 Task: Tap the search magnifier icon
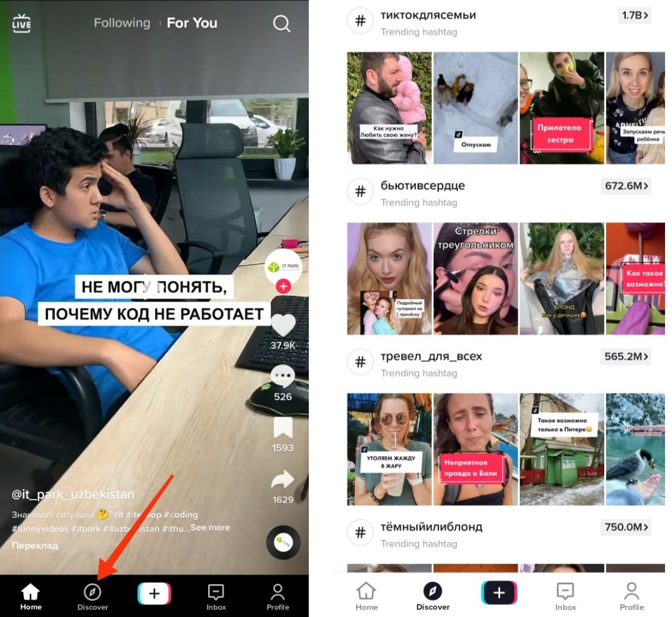(282, 23)
